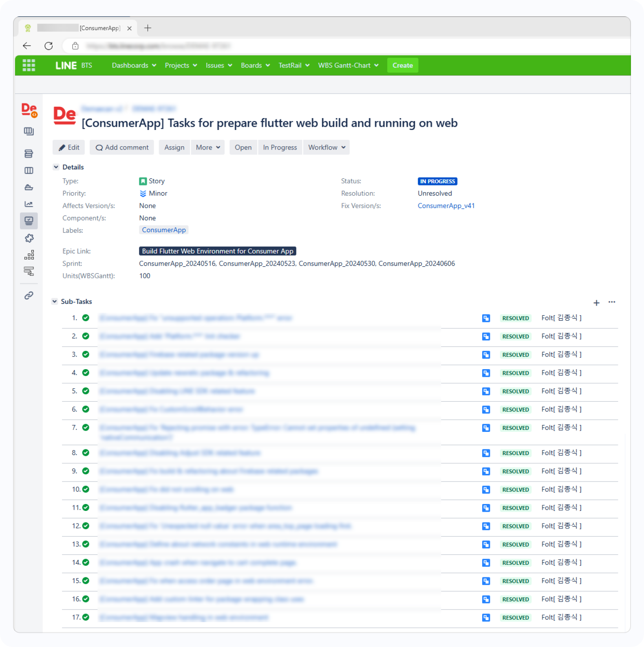Go back using the browser back arrow
This screenshot has height=647, width=644.
click(x=27, y=46)
